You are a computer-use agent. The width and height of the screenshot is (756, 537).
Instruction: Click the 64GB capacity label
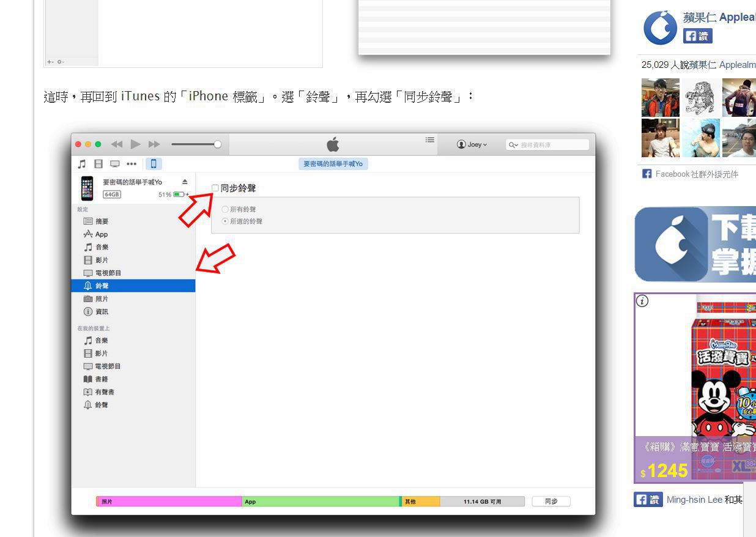tap(112, 194)
